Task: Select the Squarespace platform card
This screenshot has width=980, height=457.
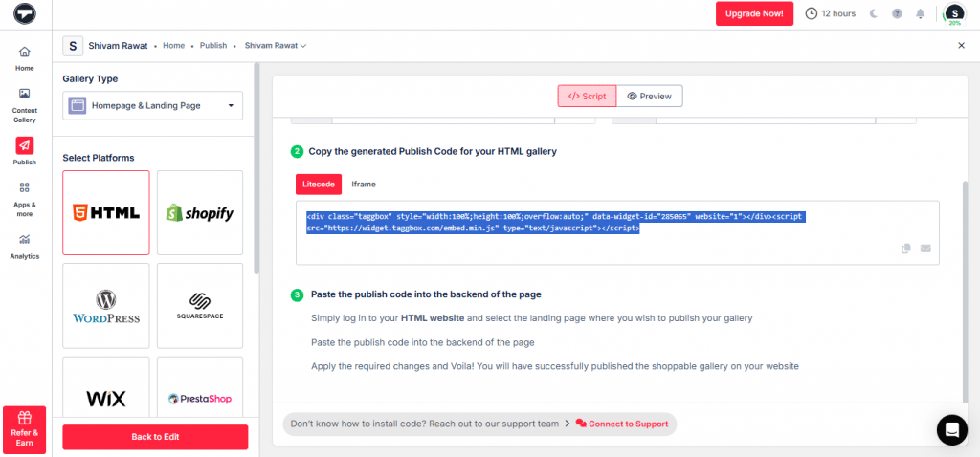Action: [x=200, y=306]
